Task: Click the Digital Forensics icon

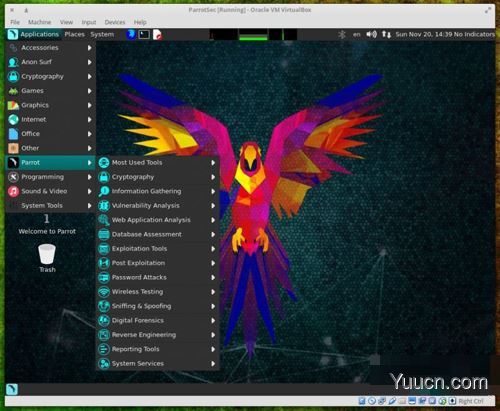Action: [x=104, y=320]
